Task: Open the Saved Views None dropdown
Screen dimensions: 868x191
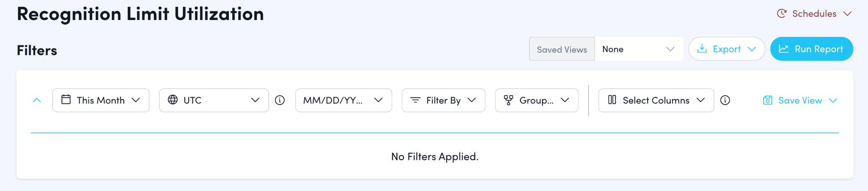Action: (x=639, y=49)
